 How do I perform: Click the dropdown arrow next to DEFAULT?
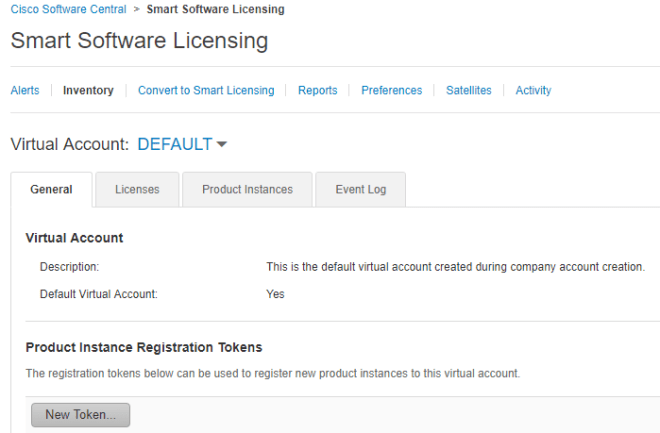click(221, 144)
